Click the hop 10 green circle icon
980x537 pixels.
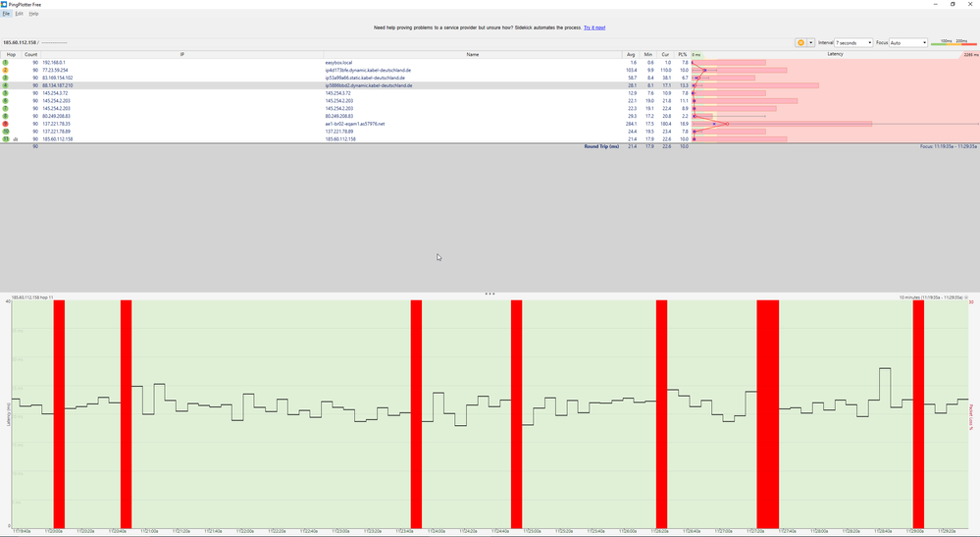(x=6, y=132)
